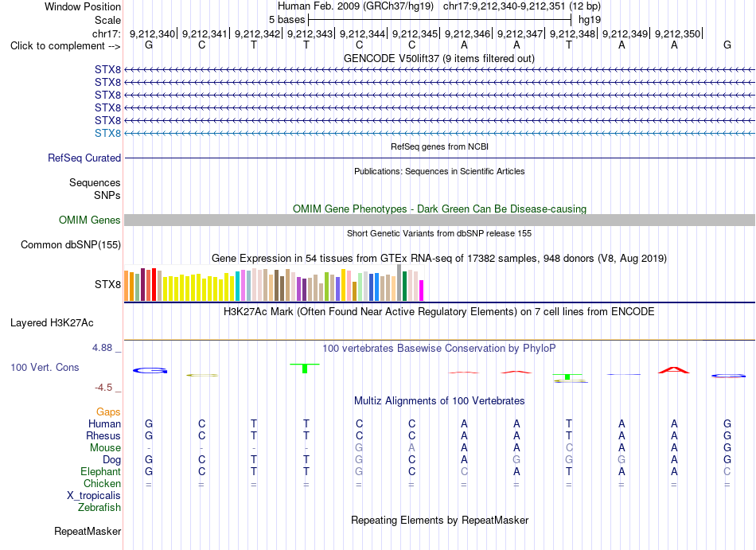This screenshot has height=550, width=756.
Task: Click the -4.5 lower scale value
Action: point(103,388)
